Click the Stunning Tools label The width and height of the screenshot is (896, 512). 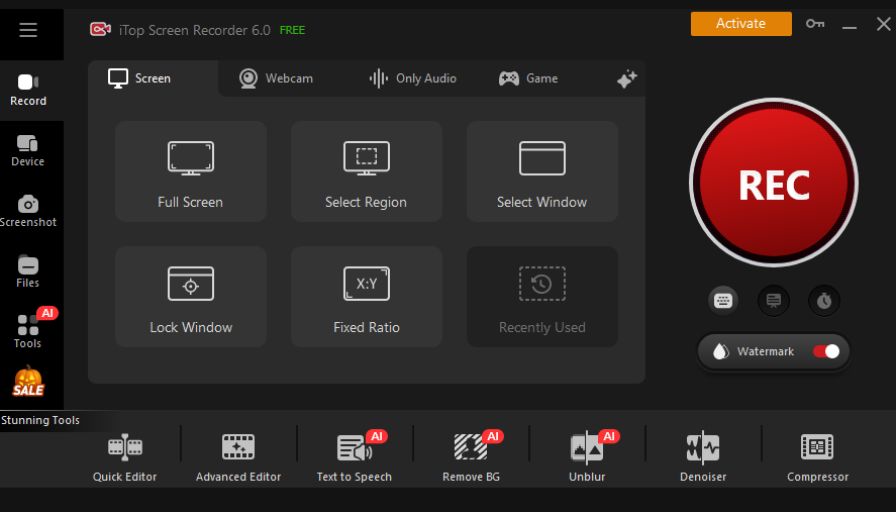pyautogui.click(x=41, y=420)
